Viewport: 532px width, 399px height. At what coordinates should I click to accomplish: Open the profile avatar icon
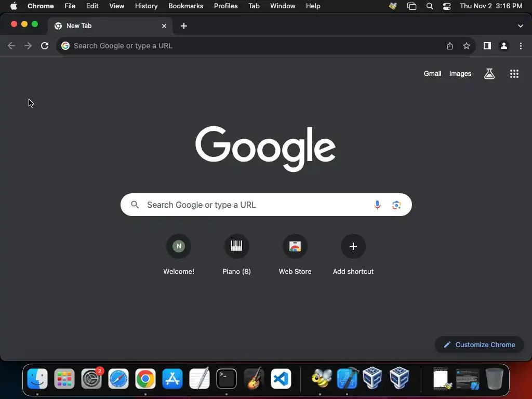click(x=504, y=46)
